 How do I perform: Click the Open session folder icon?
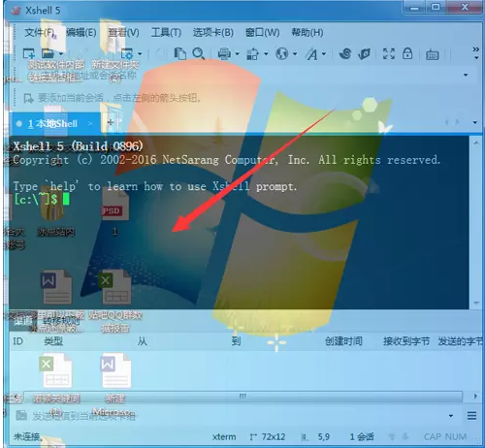click(48, 53)
